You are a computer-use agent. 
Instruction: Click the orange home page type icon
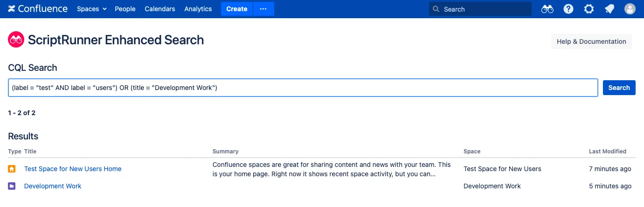coord(12,169)
